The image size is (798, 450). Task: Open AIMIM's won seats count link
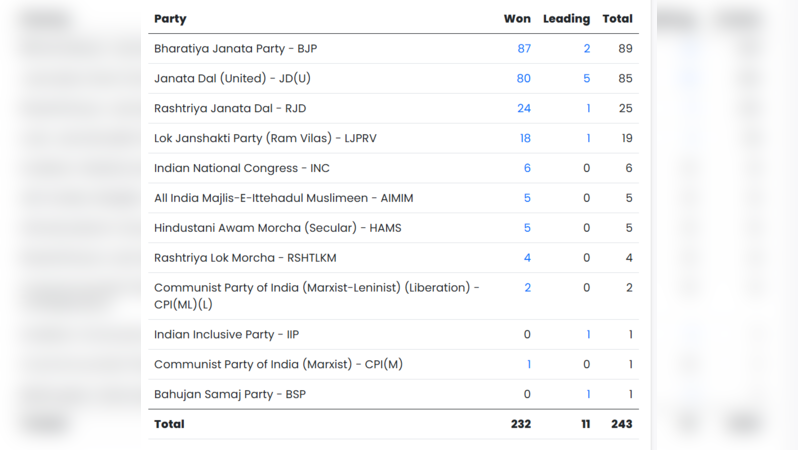point(527,199)
